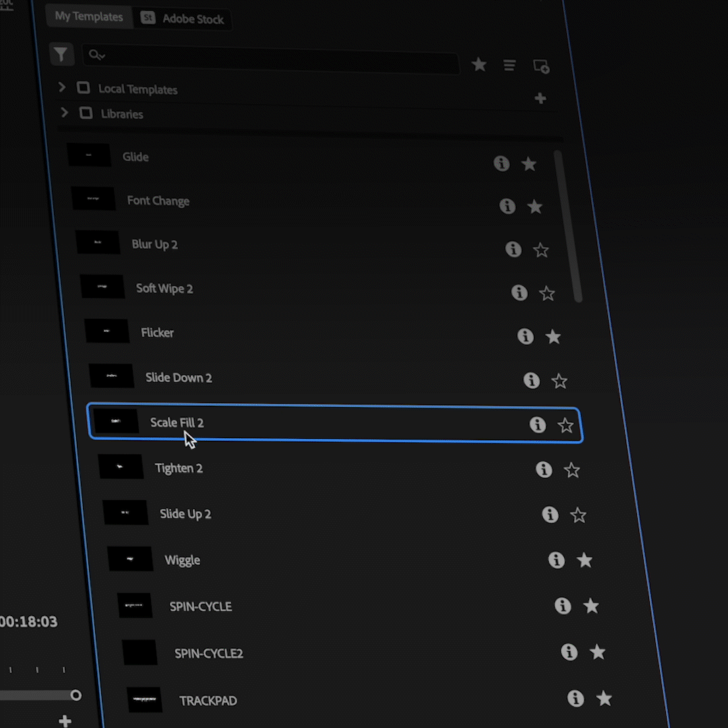Check the Libraries checkbox

(x=86, y=113)
